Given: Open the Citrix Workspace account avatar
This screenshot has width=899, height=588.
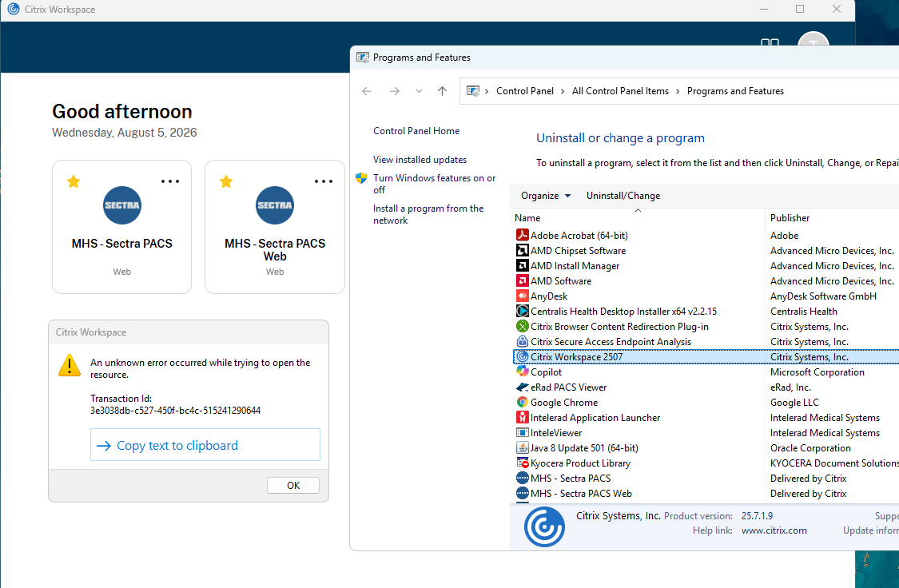Looking at the screenshot, I should pos(813,40).
